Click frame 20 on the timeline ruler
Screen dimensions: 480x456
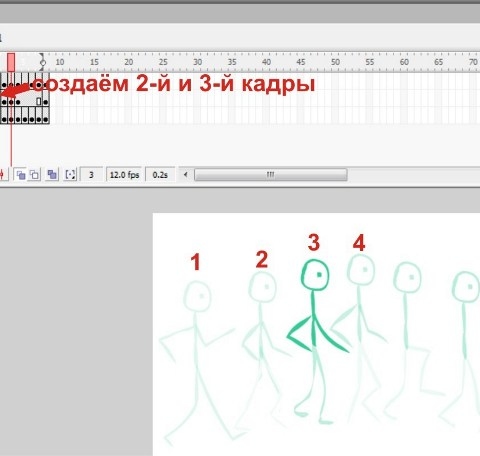pyautogui.click(x=129, y=62)
